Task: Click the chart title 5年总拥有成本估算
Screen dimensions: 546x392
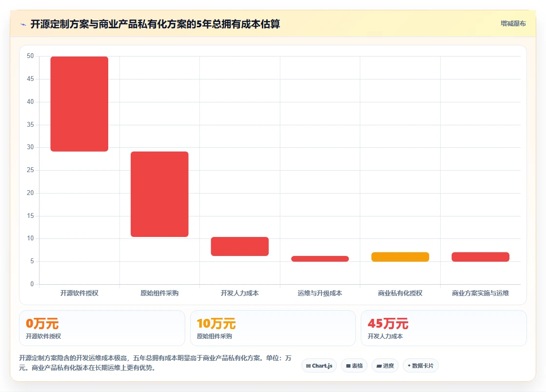Action: click(x=156, y=24)
